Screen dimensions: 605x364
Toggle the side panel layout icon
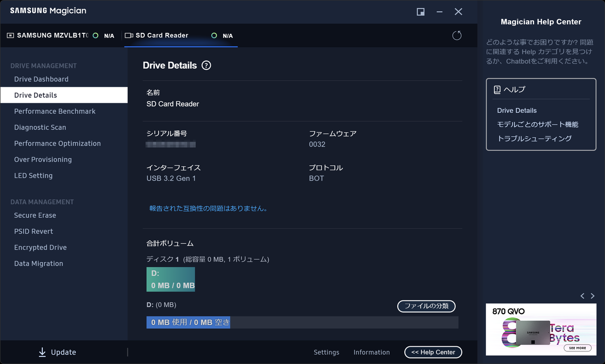(x=420, y=12)
